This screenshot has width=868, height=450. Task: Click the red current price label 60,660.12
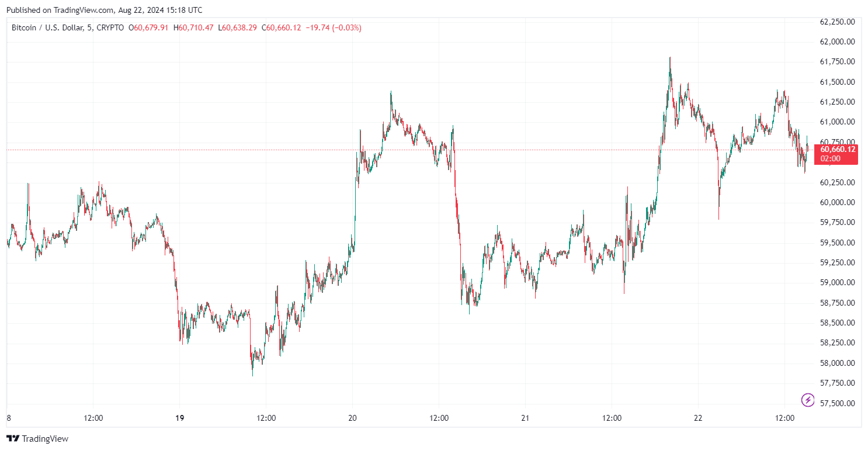point(838,150)
